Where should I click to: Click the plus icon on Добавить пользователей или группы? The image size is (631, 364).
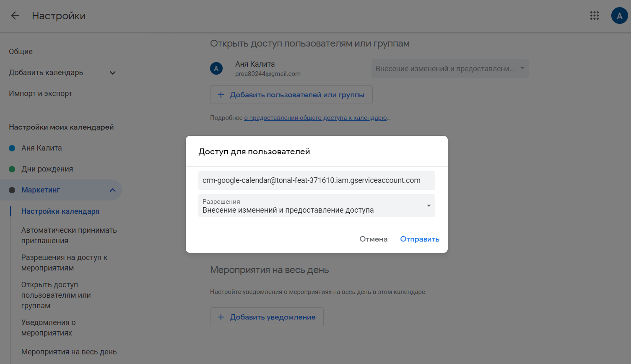click(x=221, y=95)
